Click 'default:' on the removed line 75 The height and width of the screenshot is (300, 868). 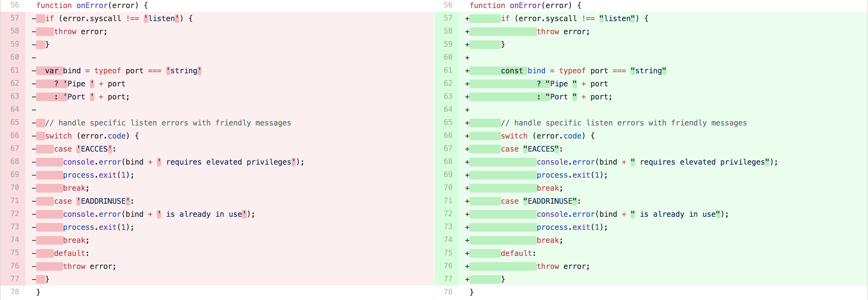71,253
